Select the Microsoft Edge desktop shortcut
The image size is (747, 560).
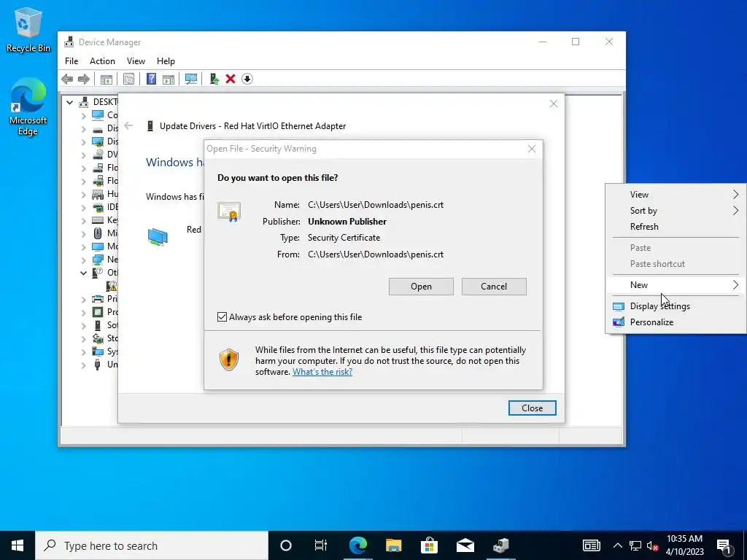tap(28, 106)
